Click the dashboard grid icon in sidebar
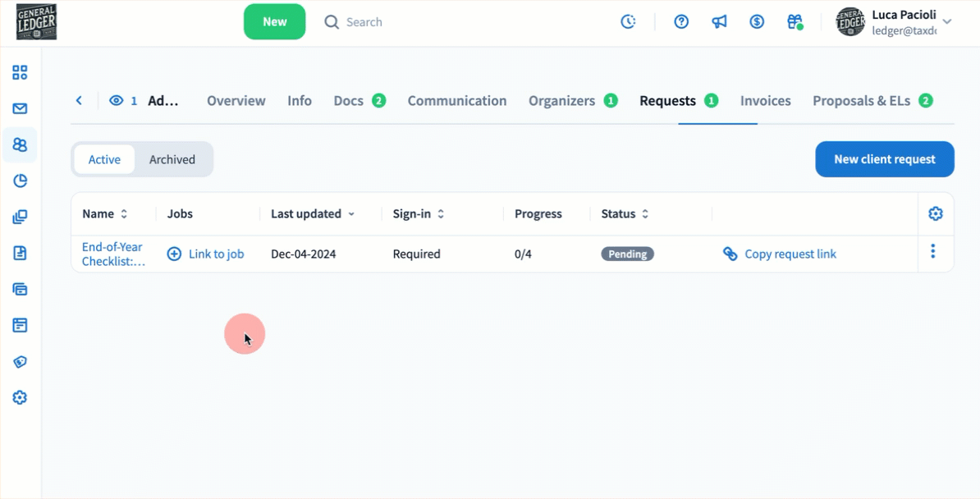 (x=20, y=72)
